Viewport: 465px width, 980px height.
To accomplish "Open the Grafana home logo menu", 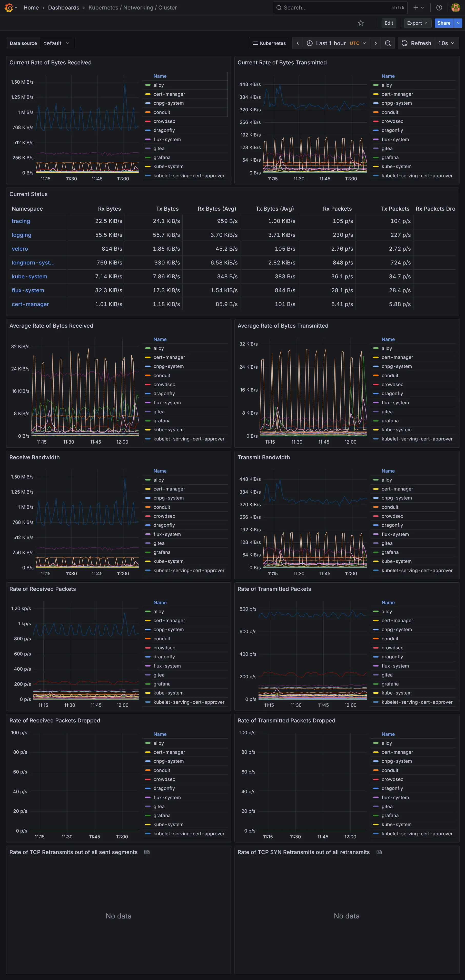I will (x=9, y=8).
